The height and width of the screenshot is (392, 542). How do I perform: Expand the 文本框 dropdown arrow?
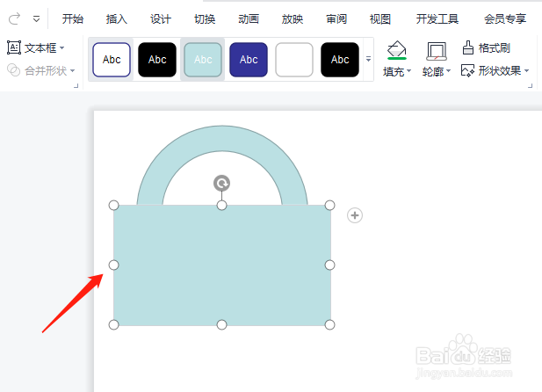[61, 47]
